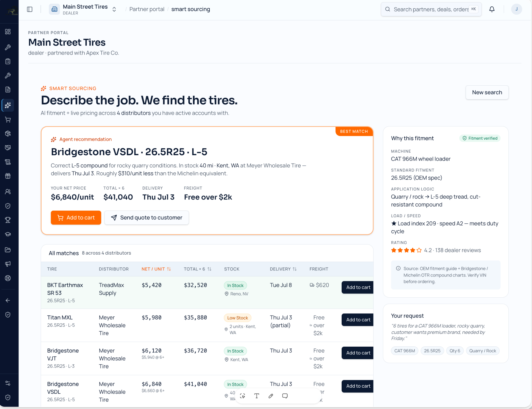532x409 pixels.
Task: Sort table by NET / UNIT column
Action: [x=156, y=269]
